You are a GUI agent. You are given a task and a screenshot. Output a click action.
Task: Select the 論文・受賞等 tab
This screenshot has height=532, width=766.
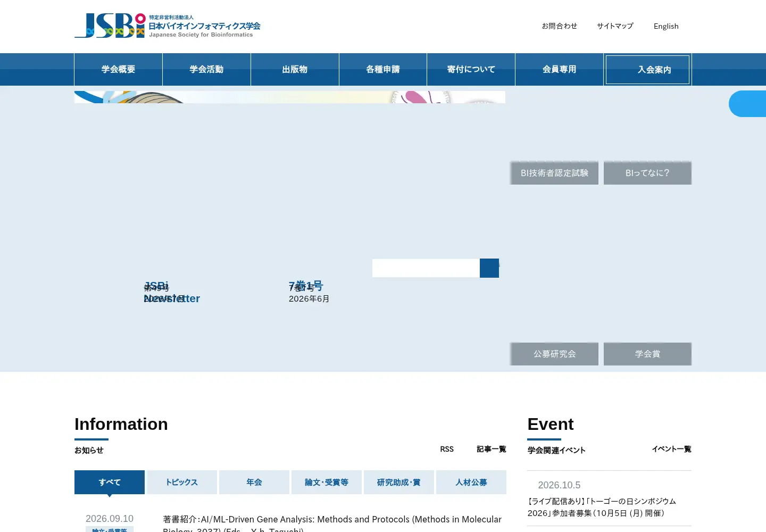click(327, 482)
